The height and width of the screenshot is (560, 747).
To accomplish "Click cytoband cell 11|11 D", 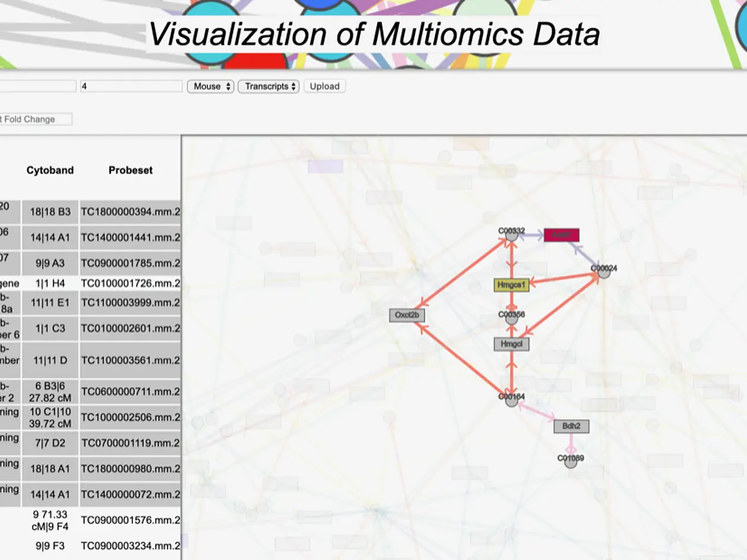I will [x=50, y=360].
